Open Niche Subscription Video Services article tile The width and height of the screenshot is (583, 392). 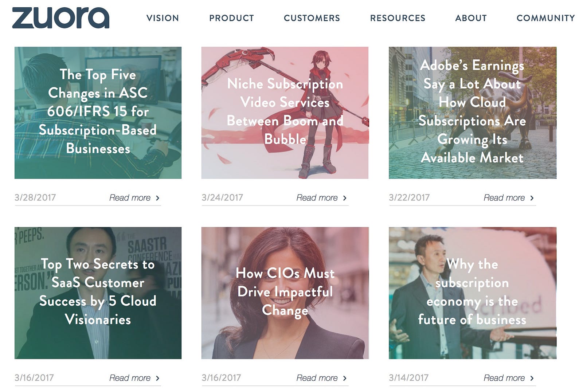[x=285, y=113]
